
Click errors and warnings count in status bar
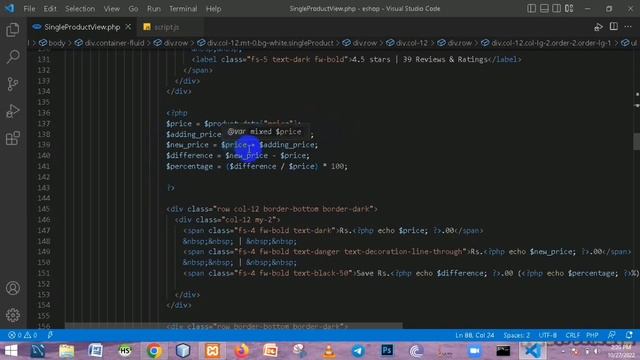[23, 335]
